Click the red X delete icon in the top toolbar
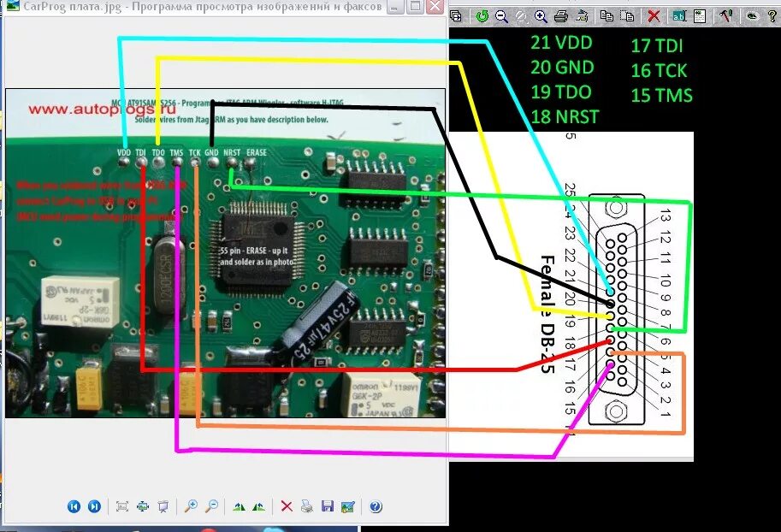Viewport: 781px width, 532px height. (654, 16)
